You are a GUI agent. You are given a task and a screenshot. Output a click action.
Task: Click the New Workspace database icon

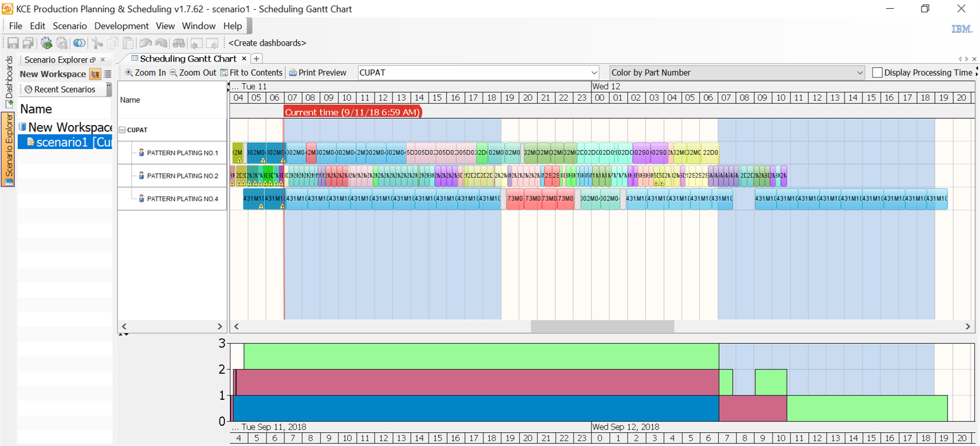pos(23,127)
